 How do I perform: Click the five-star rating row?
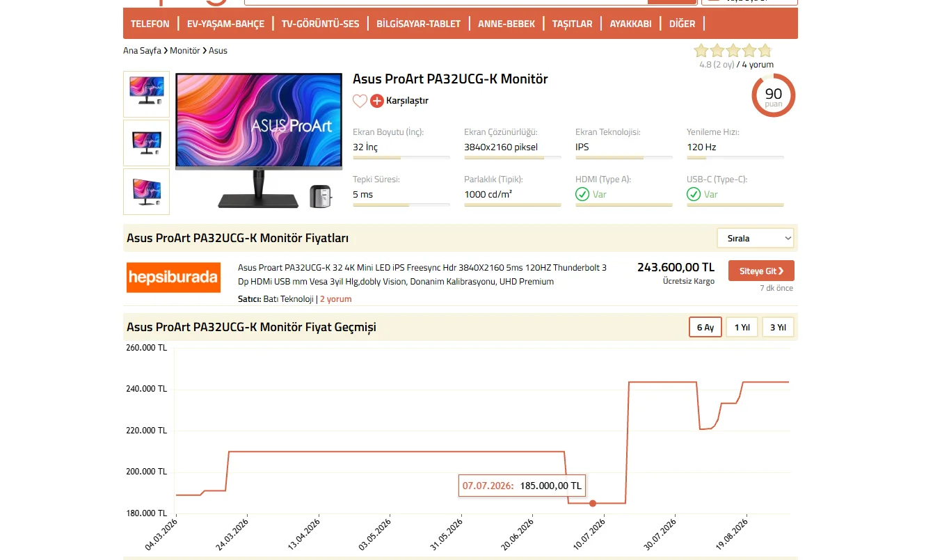pyautogui.click(x=733, y=50)
